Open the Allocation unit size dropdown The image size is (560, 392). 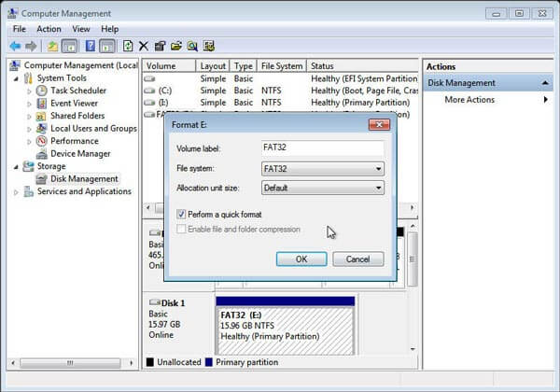(323, 188)
